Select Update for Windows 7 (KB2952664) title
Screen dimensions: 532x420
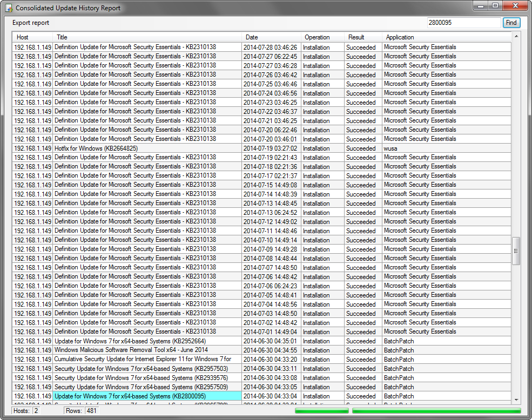pos(147,341)
